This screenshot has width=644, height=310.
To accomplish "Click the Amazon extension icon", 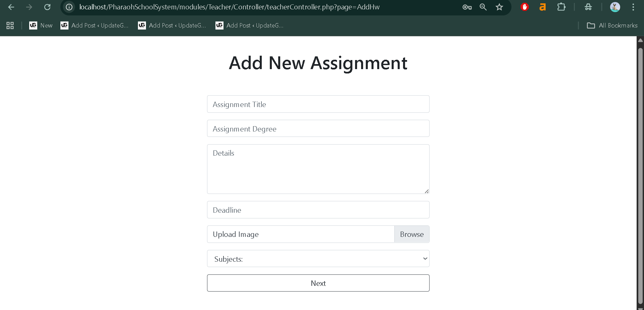I will click(x=543, y=7).
